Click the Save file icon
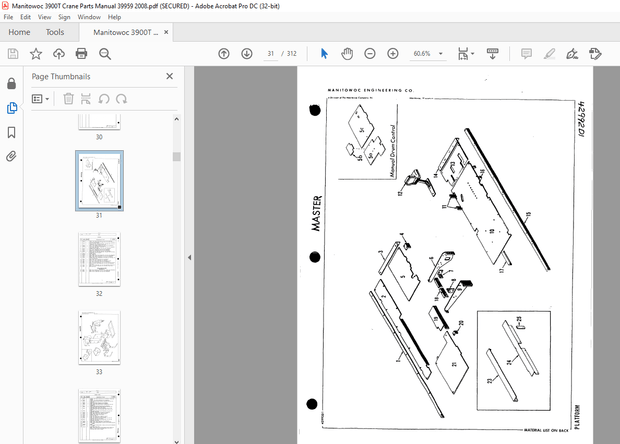 [13, 54]
